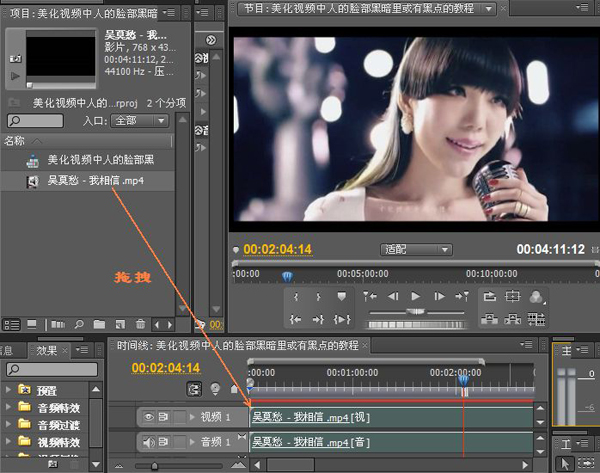The width and height of the screenshot is (600, 473).
Task: Switch Project panel to List view
Action: click(11, 325)
